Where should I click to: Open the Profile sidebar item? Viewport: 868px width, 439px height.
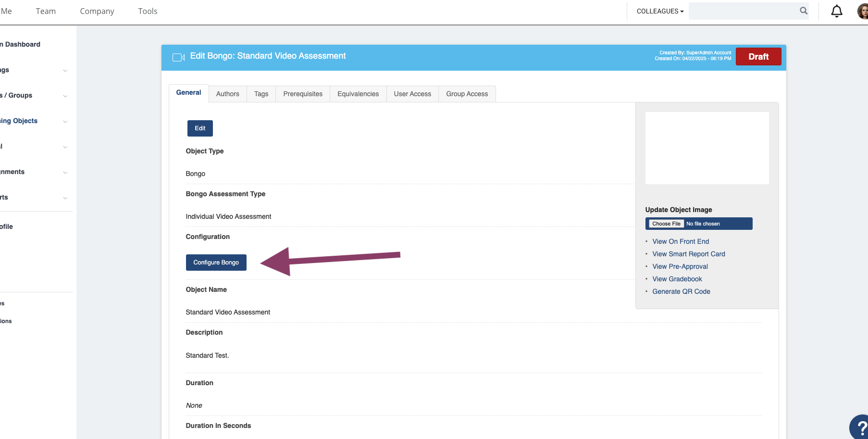pos(6,226)
